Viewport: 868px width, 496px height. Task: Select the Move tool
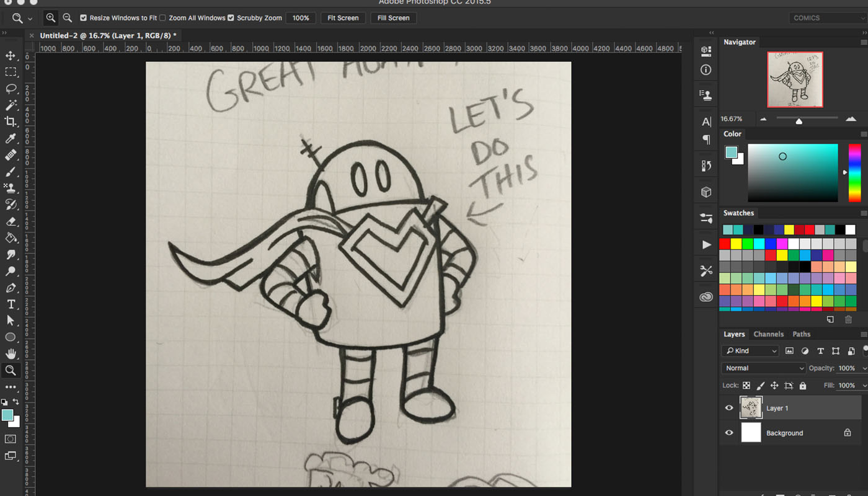pos(11,56)
